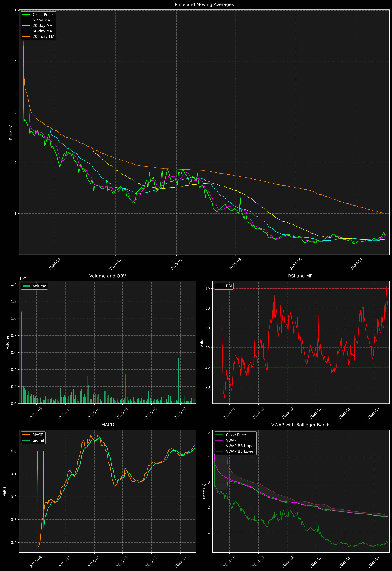Click the volume spike bar near 2025-07
The height and width of the screenshot is (571, 392).
[x=179, y=381]
